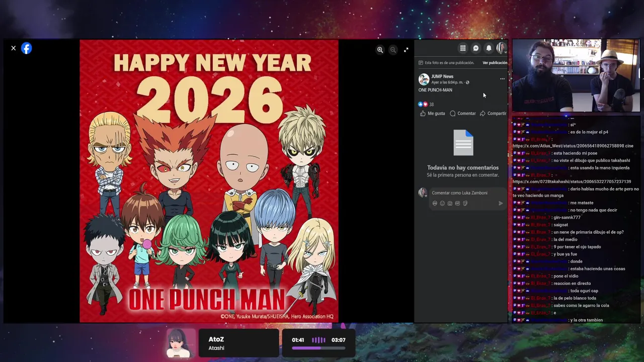Open JUMP News page name link

[x=442, y=76]
